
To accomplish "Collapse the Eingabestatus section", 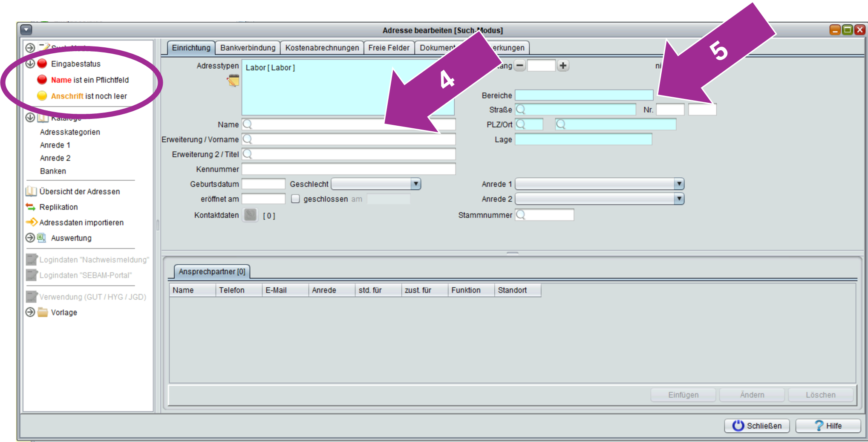I will [x=30, y=64].
